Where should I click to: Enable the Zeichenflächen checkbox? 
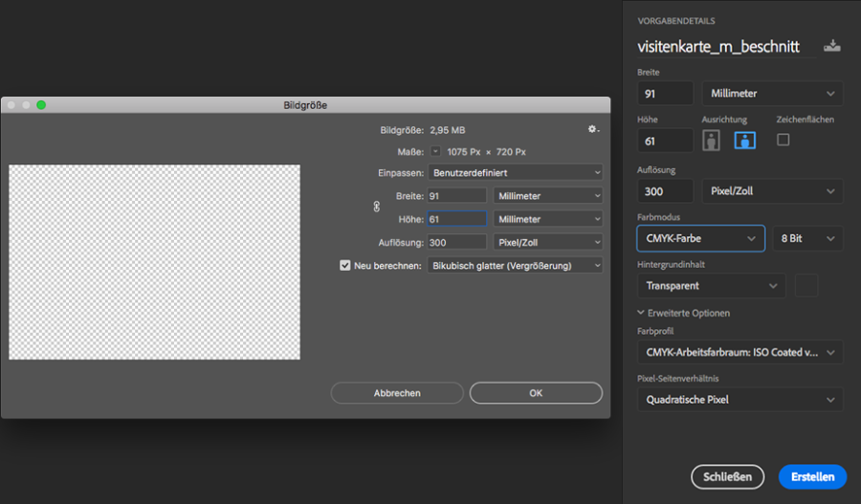click(784, 140)
